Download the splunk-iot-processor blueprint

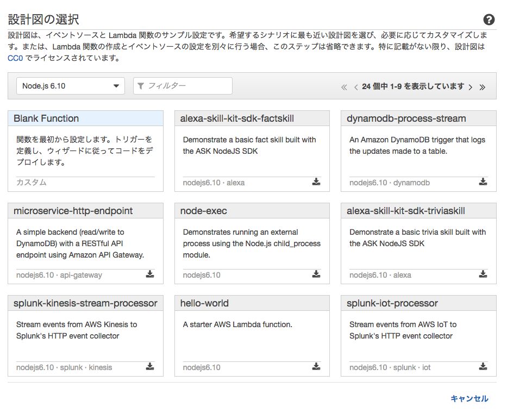tap(483, 367)
